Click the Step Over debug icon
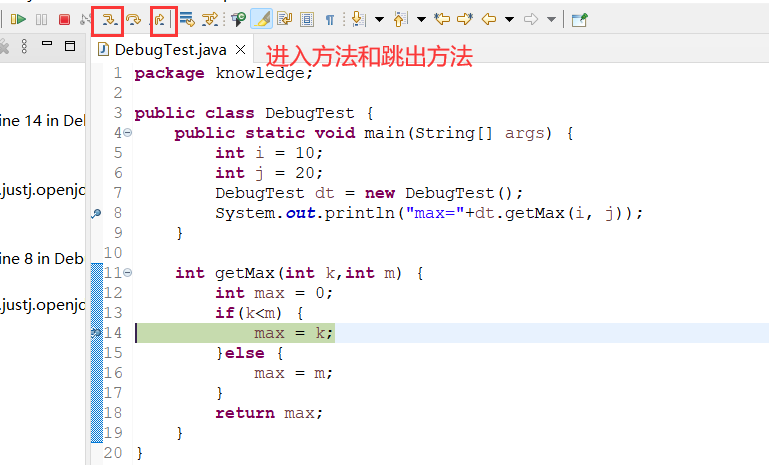This screenshot has width=769, height=465. [x=133, y=20]
